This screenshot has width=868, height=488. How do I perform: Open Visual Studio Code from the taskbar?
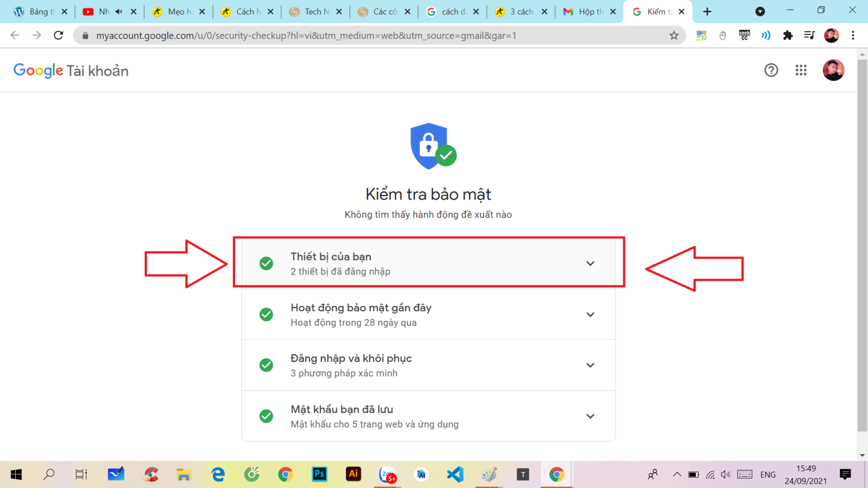click(x=455, y=474)
